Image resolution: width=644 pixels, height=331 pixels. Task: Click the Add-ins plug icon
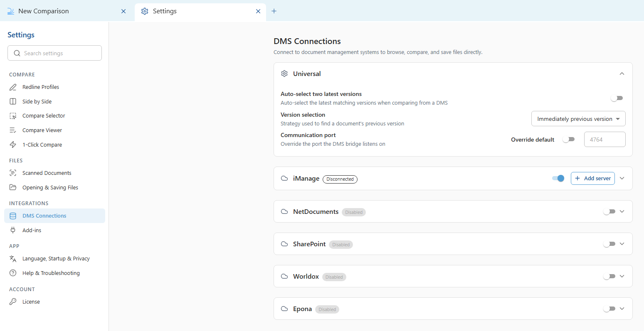[x=13, y=230]
